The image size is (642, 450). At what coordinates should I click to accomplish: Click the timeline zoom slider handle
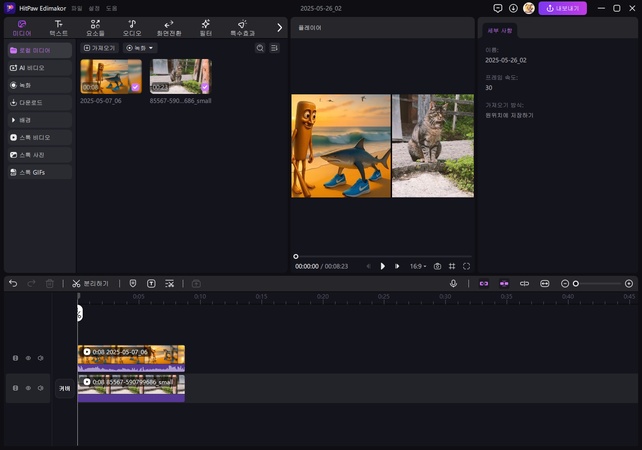tap(575, 284)
